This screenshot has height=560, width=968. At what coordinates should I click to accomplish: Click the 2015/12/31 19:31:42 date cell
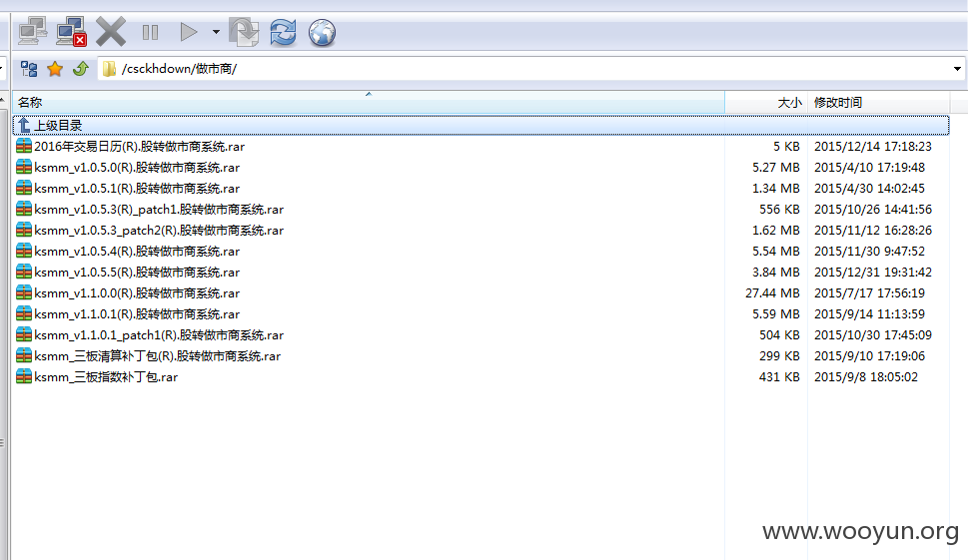(x=873, y=273)
